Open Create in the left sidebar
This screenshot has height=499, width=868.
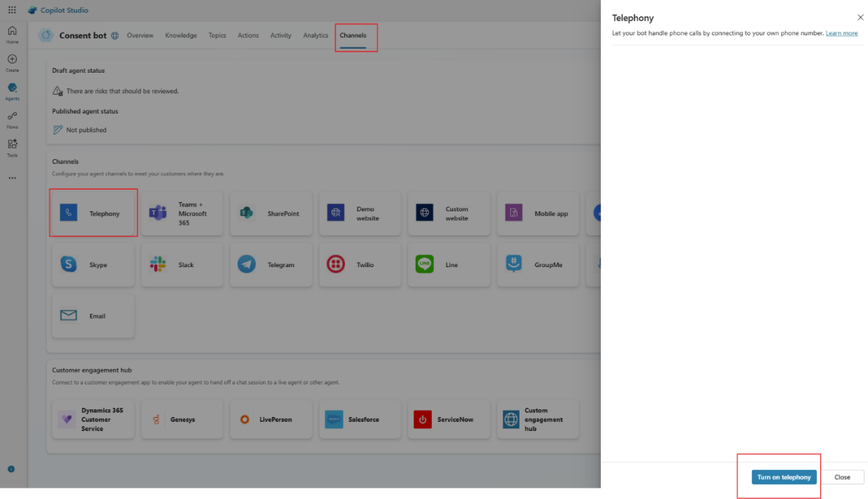(12, 63)
